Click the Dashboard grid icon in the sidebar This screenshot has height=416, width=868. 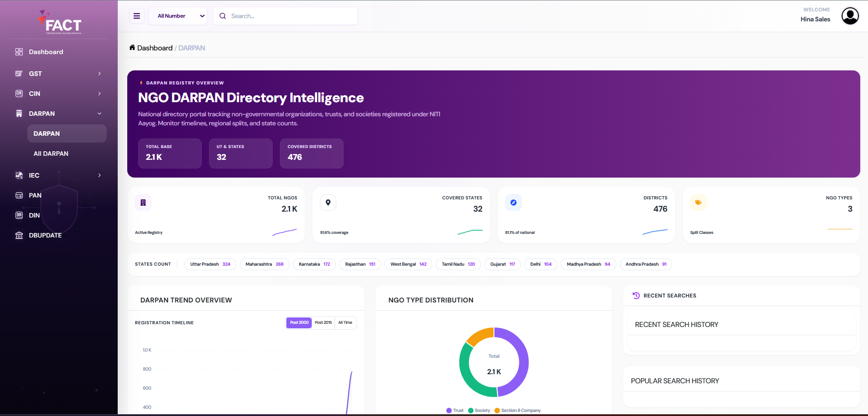coord(19,52)
